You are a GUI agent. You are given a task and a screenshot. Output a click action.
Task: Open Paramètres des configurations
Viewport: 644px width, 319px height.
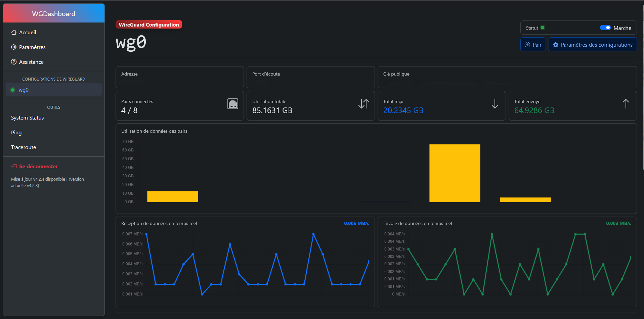pyautogui.click(x=592, y=45)
